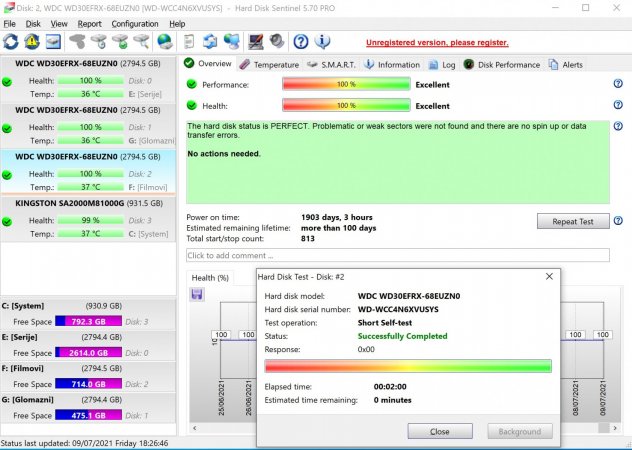Click the 'more than 100 days' lifetime value

[339, 228]
